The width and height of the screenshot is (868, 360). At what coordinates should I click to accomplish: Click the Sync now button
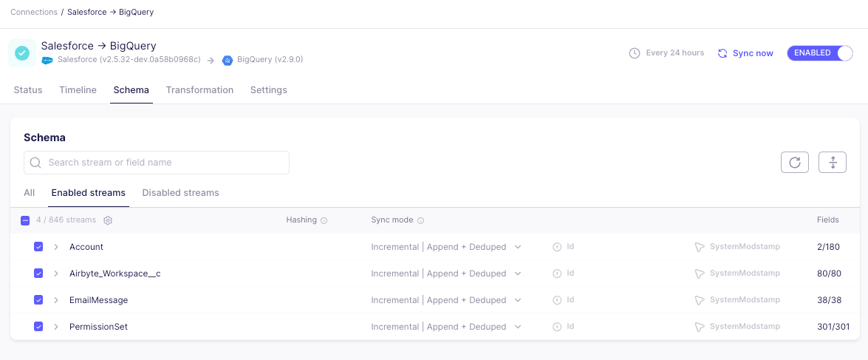[x=745, y=53]
